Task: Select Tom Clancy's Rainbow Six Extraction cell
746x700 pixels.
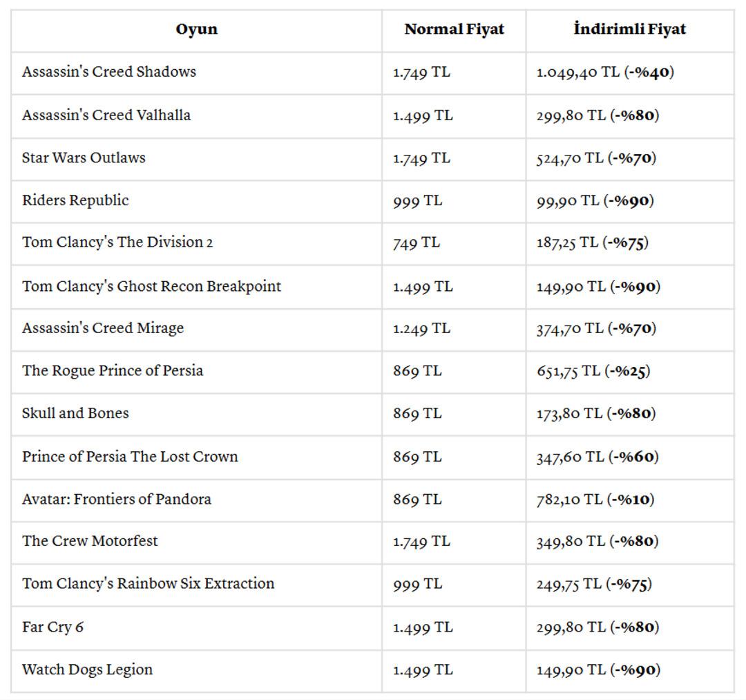Action: click(x=148, y=584)
